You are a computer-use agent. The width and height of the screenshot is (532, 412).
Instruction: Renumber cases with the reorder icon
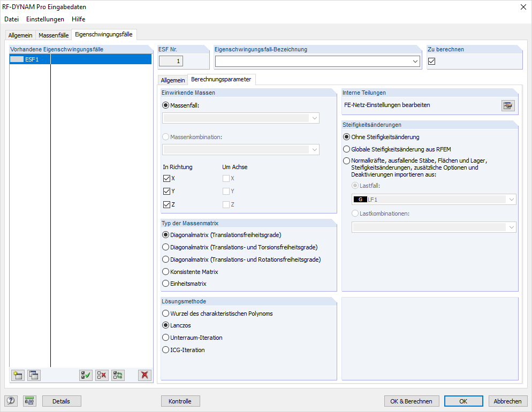118,375
